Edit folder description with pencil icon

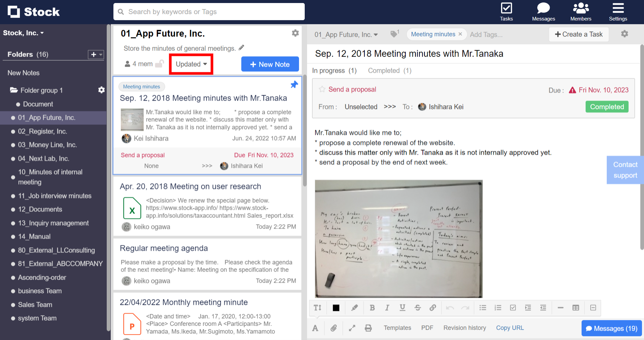click(241, 48)
